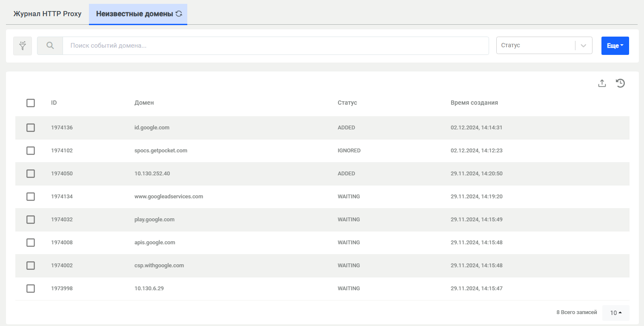
Task: Open the filter funnel icon
Action: click(x=23, y=46)
